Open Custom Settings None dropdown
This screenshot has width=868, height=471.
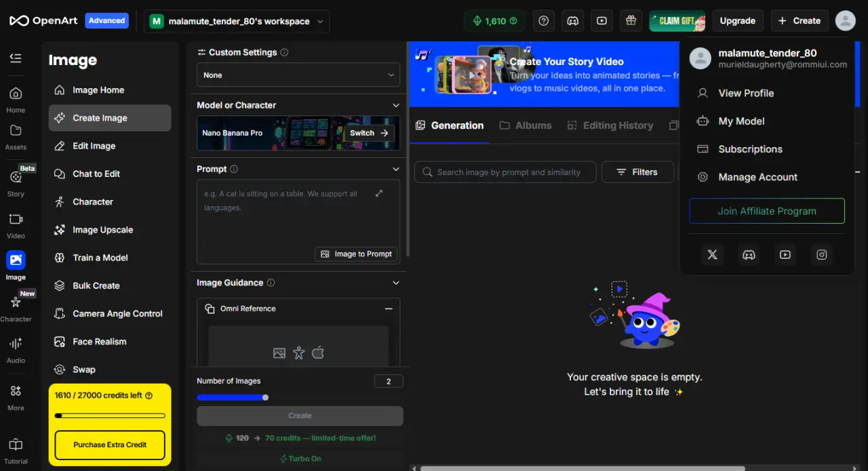(x=298, y=75)
